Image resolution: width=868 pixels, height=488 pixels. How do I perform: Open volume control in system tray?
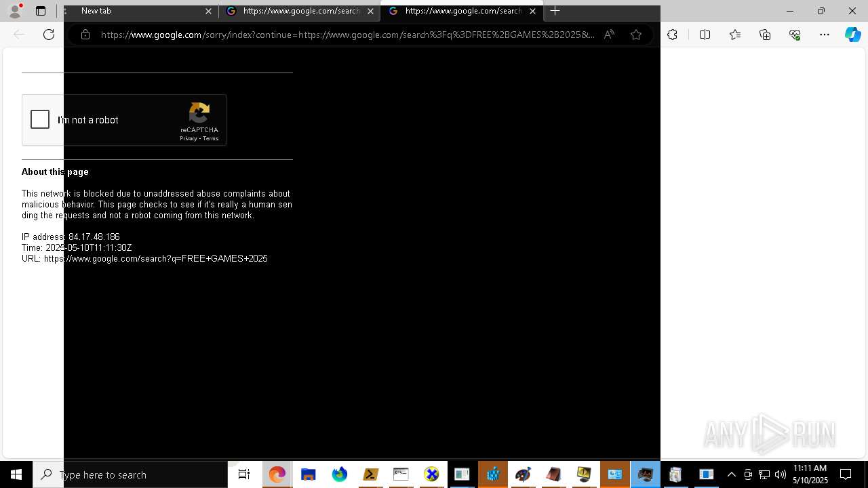[780, 474]
